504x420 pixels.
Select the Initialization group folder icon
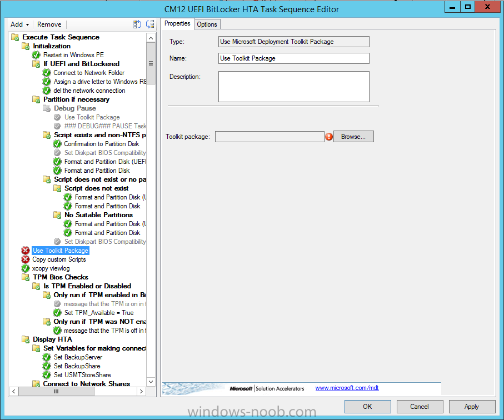click(x=26, y=46)
